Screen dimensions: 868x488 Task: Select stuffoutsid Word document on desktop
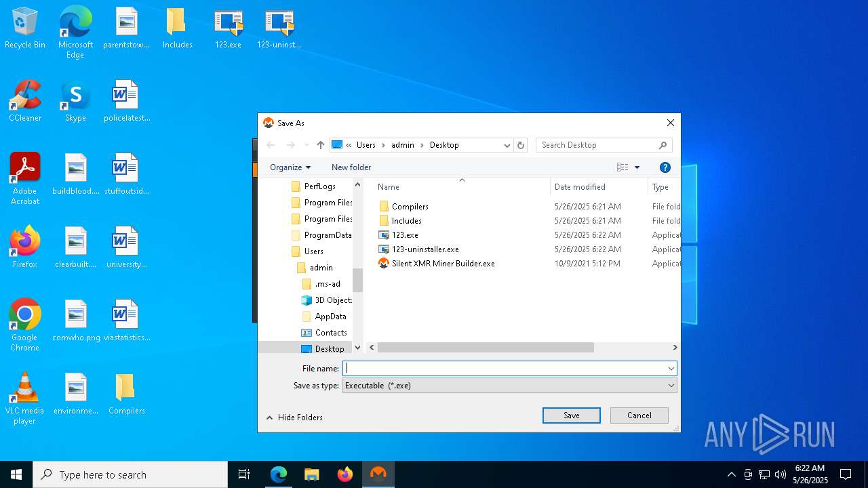pyautogui.click(x=126, y=175)
